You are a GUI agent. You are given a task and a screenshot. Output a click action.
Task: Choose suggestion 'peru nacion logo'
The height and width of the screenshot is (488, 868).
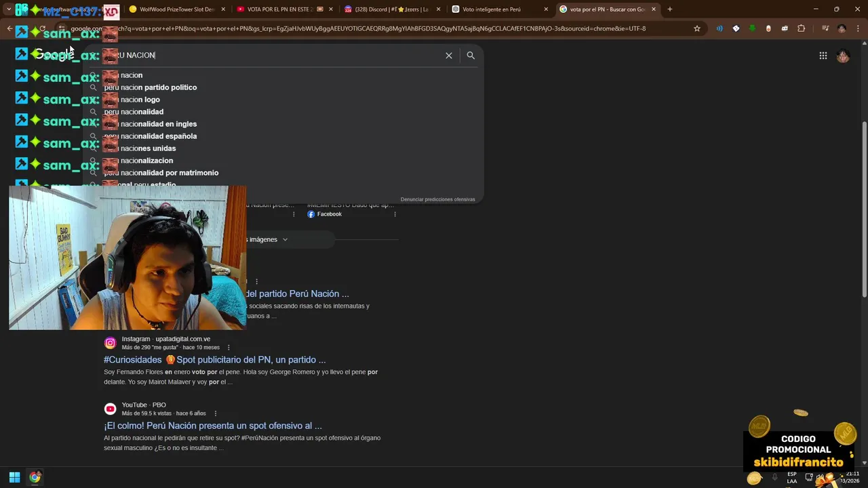132,100
